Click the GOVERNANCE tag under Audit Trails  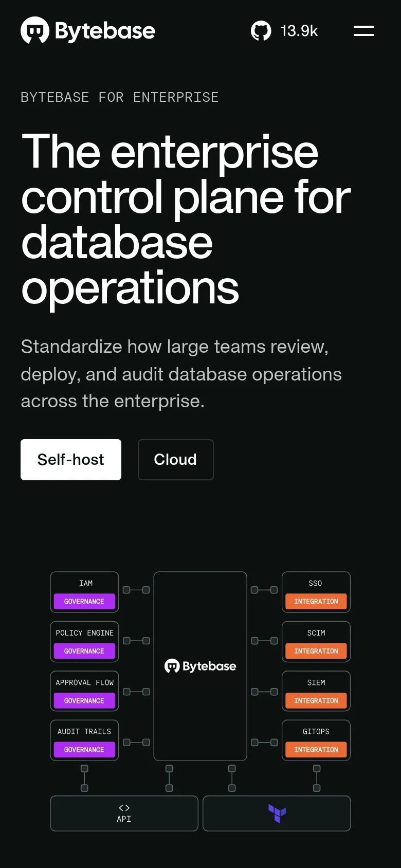pyautogui.click(x=84, y=750)
